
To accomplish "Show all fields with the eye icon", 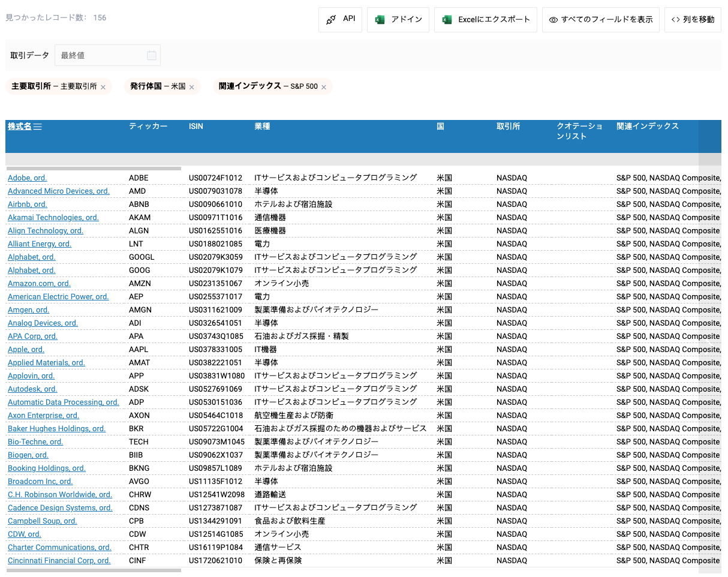I will click(x=600, y=19).
